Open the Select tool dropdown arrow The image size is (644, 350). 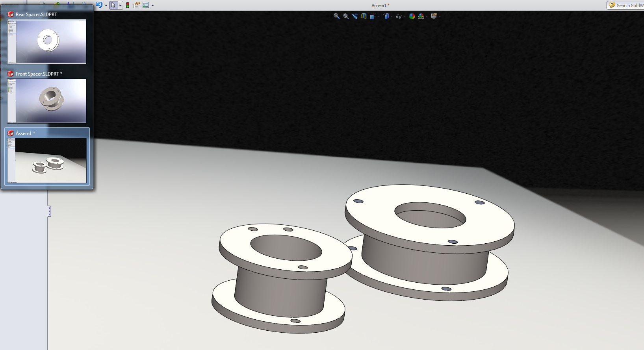120,6
